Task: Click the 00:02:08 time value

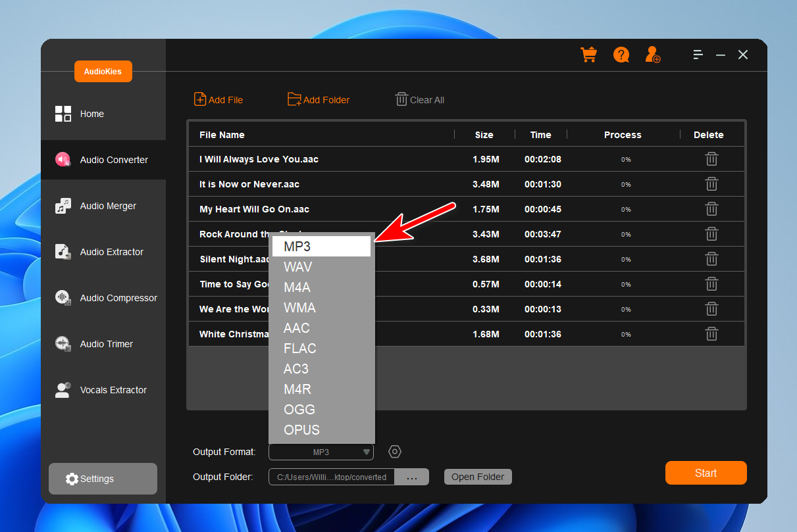Action: tap(542, 159)
